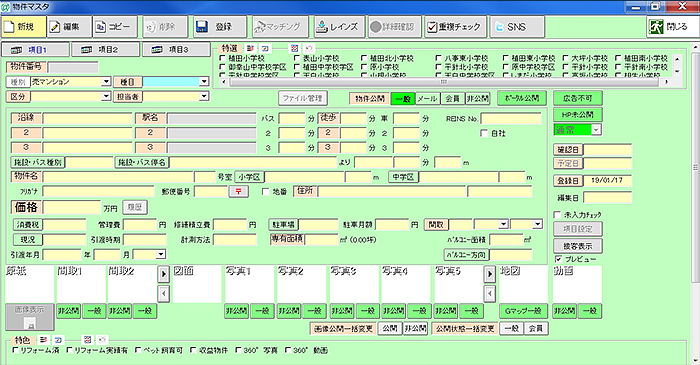Image resolution: width=700 pixels, height=365 pixels.
Task: Click down arrow of 特選 vertical scrollbar
Action: (677, 71)
